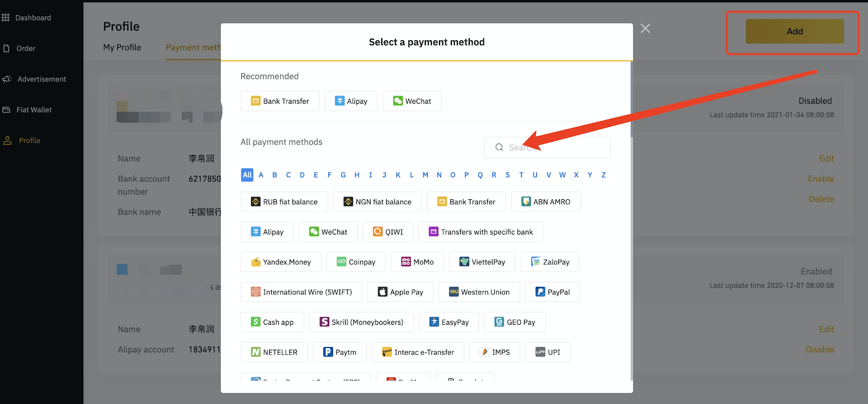Click the magnifier icon in the search box
The image size is (868, 404).
click(x=499, y=148)
